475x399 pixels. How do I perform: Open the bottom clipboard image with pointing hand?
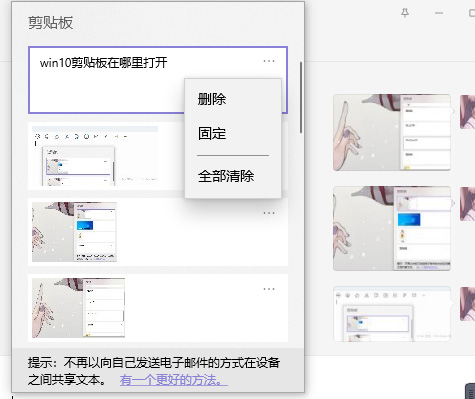pyautogui.click(x=78, y=308)
